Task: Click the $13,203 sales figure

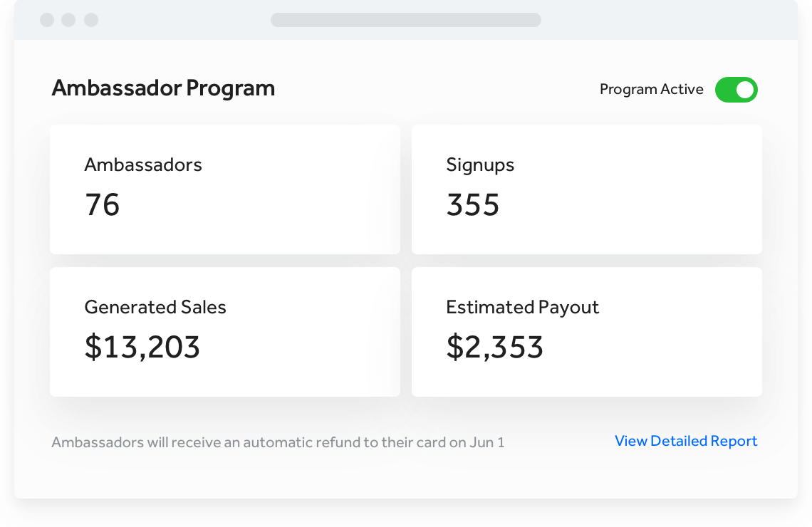Action: pyautogui.click(x=142, y=347)
